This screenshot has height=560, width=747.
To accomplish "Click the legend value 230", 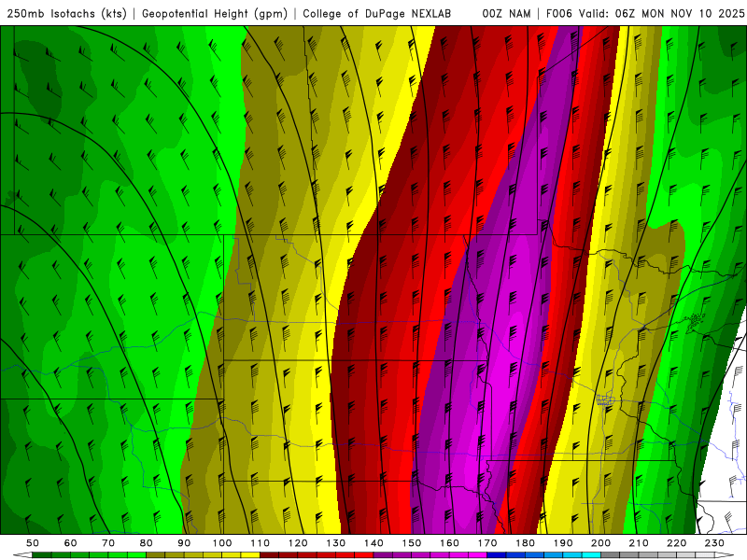I will click(714, 543).
